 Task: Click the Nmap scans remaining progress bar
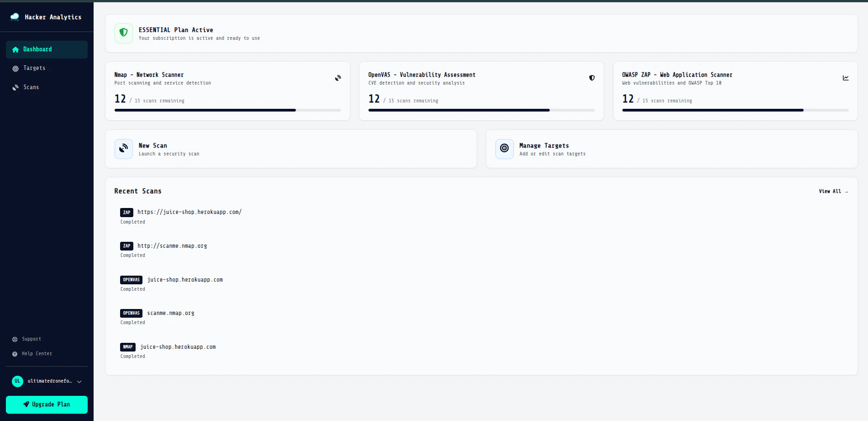pyautogui.click(x=227, y=110)
